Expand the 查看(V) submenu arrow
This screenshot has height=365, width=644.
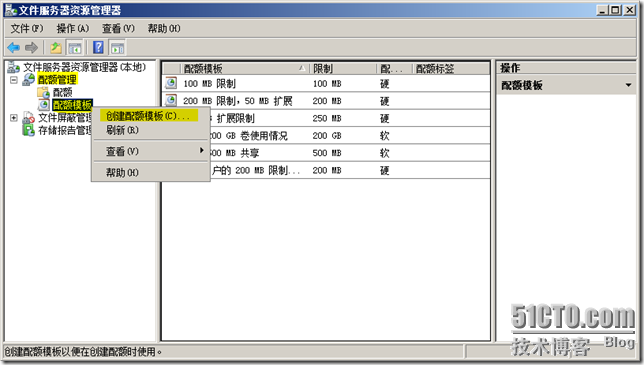pos(201,150)
